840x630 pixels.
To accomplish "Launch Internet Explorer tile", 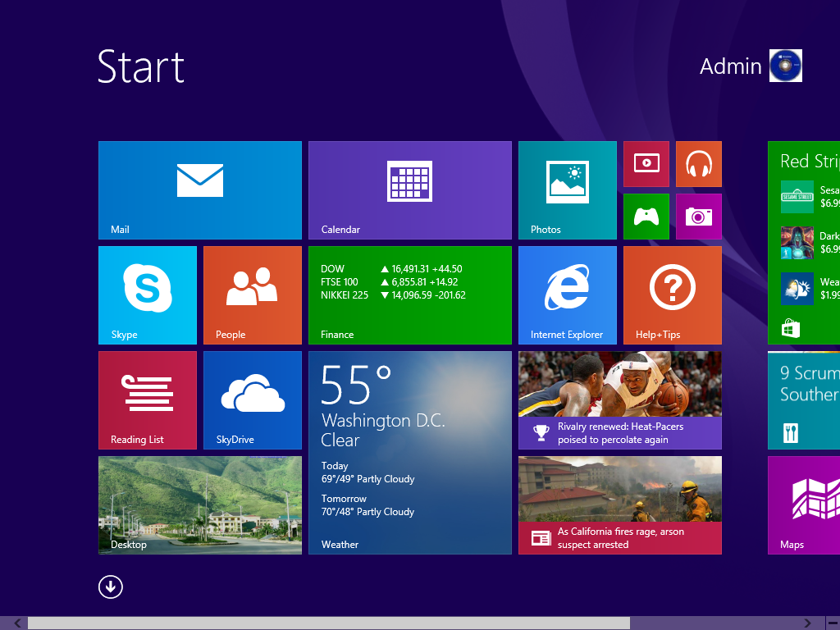I will click(568, 295).
